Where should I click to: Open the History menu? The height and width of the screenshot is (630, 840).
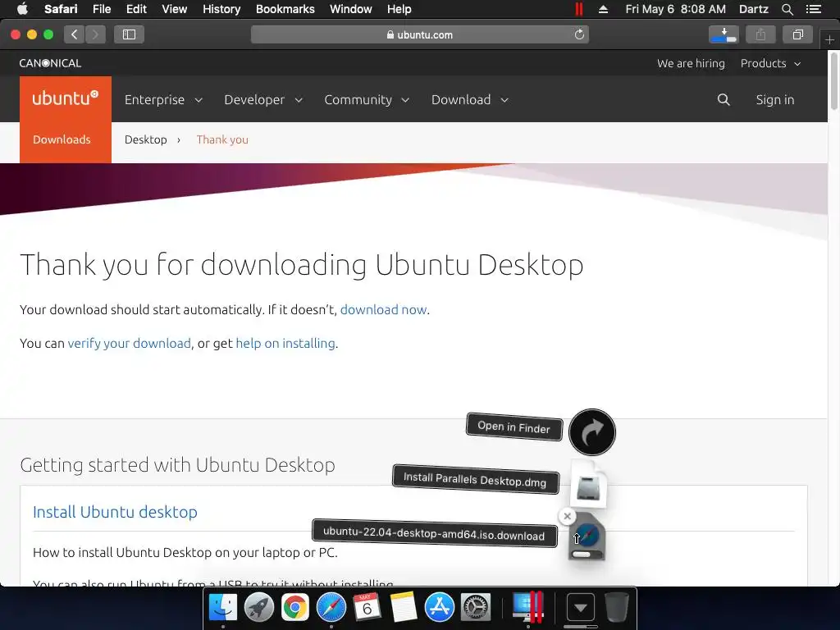pyautogui.click(x=221, y=9)
